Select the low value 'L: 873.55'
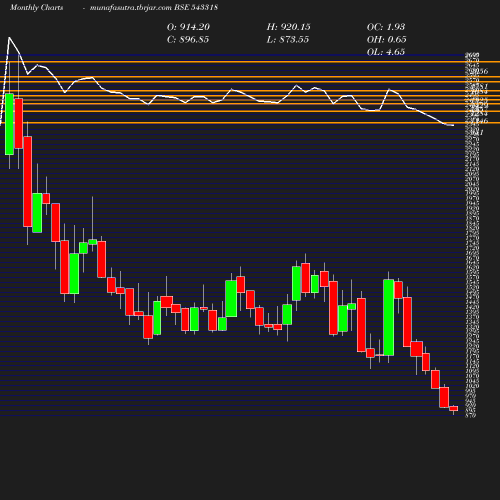The image size is (500, 500). coord(288,40)
